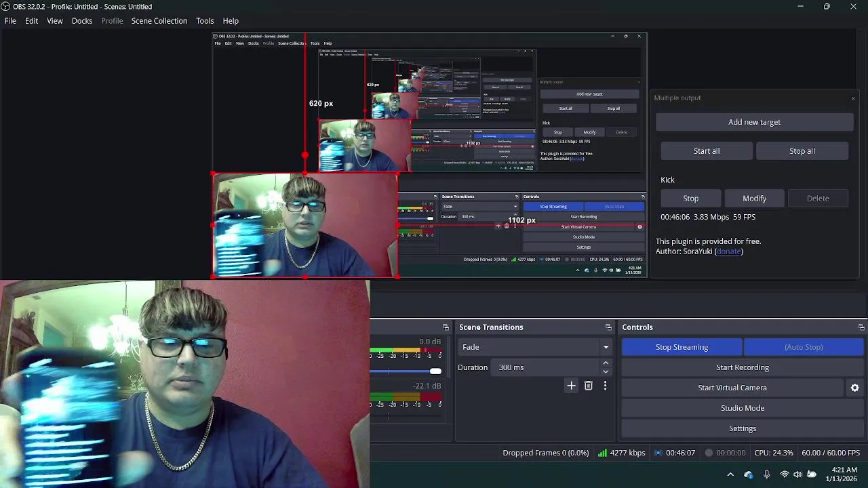Toggle Studio Mode
The image size is (868, 488).
[743, 408]
